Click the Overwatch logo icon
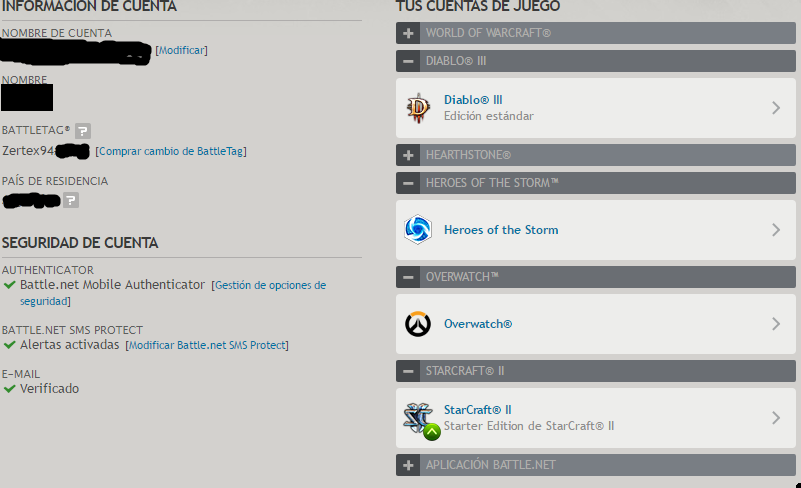 [x=418, y=324]
